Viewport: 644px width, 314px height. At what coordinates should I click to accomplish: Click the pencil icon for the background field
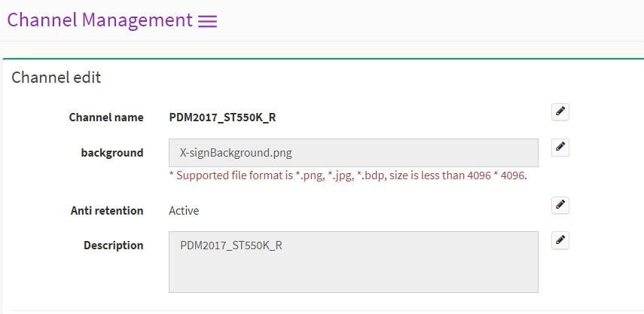[560, 148]
